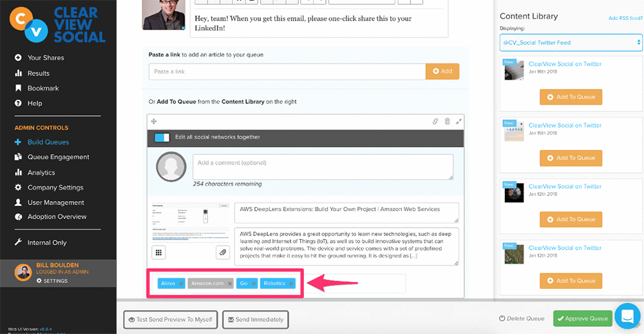Viewport: 644px width, 334px height.
Task: Click the ClearView Social logo
Action: (57, 25)
